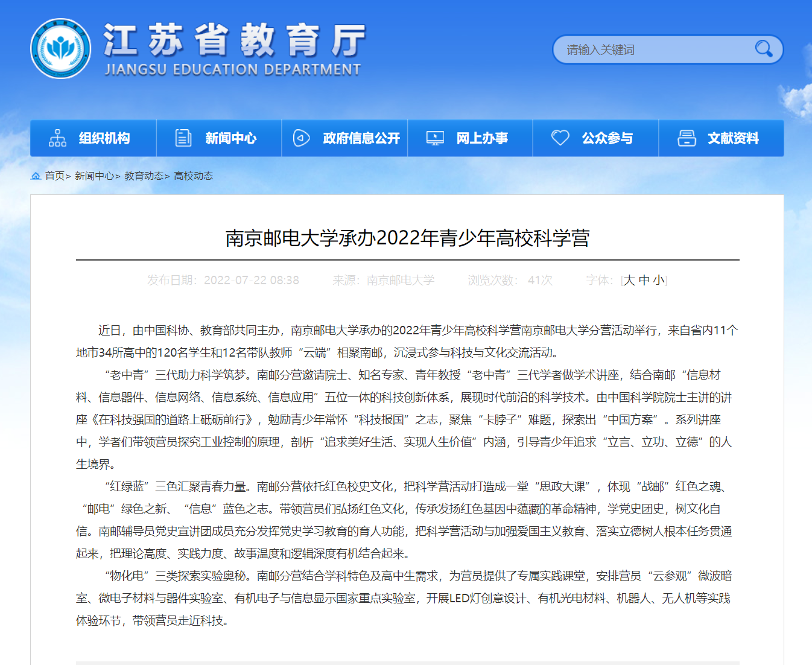Click the printer-style icon beside 文献资料
Screen dimensions: 812x665
(x=687, y=138)
